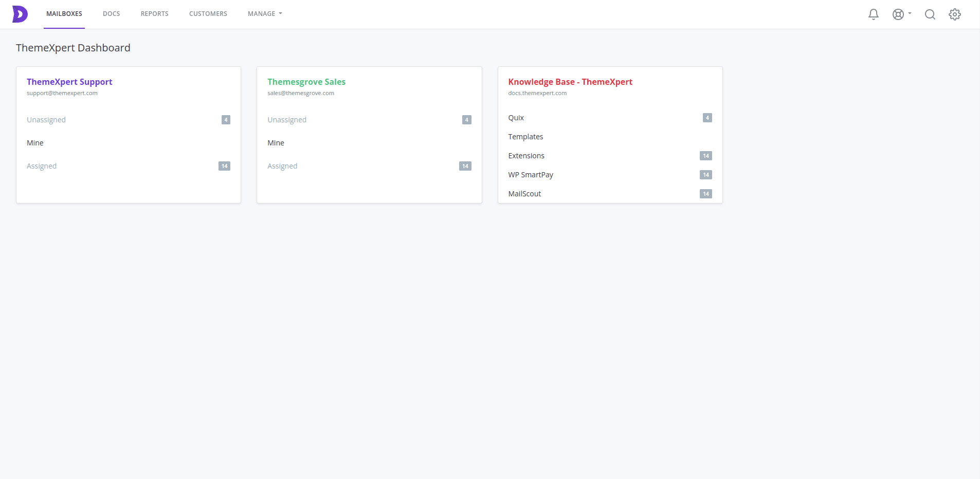Click the purple D logo icon

[x=20, y=14]
